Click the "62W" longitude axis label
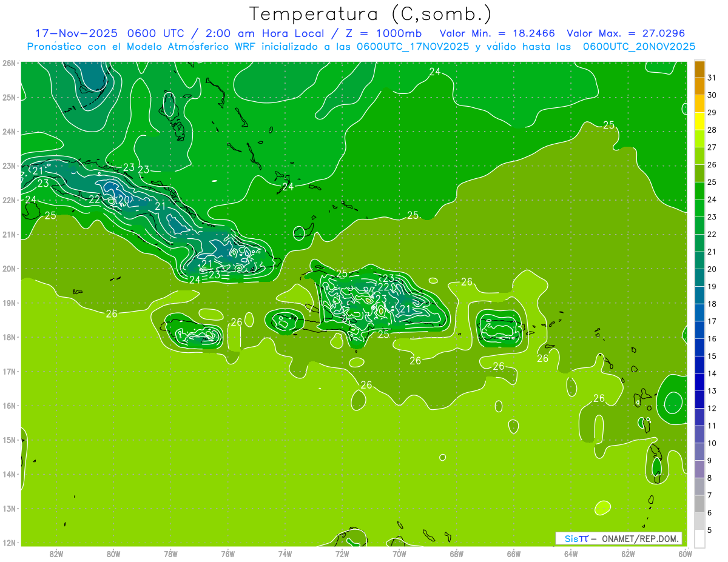Image resolution: width=728 pixels, height=562 pixels. coord(628,554)
